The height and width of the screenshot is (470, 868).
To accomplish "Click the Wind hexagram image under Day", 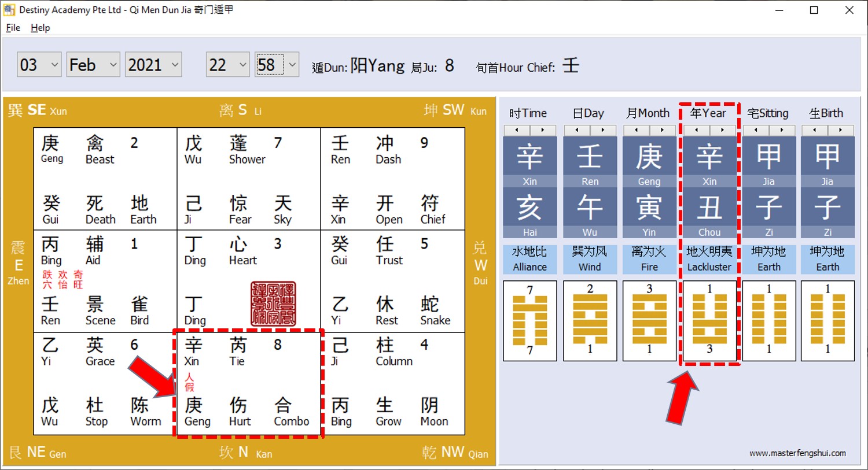I will click(590, 321).
